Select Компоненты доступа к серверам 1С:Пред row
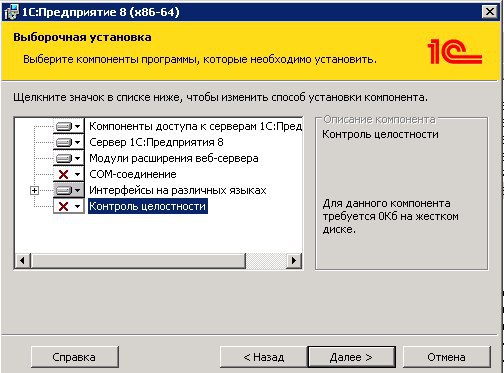 (195, 126)
